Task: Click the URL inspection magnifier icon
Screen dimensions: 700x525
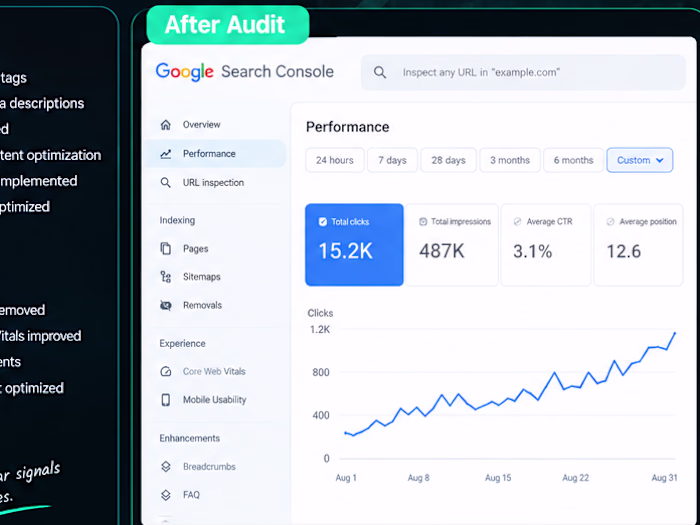Action: tap(166, 183)
